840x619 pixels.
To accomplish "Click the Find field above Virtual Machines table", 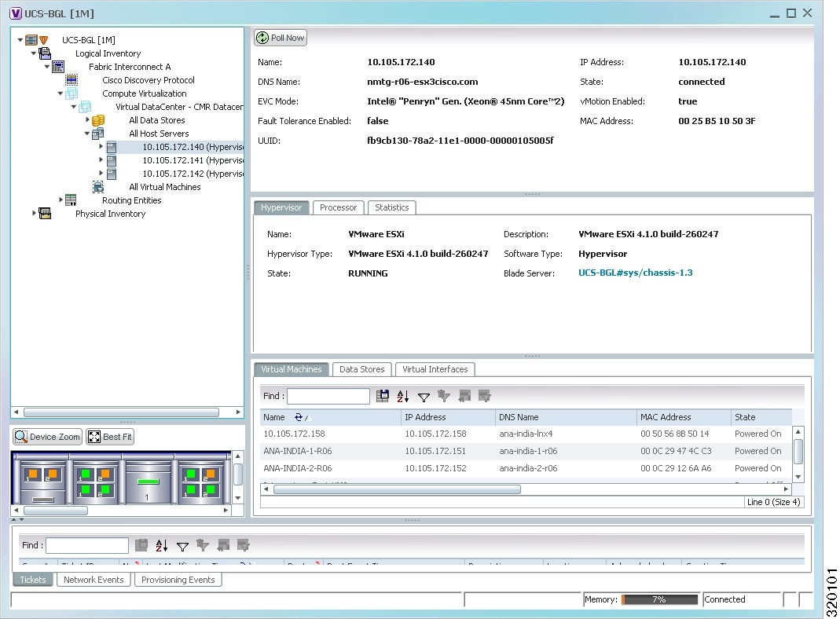I will point(328,396).
